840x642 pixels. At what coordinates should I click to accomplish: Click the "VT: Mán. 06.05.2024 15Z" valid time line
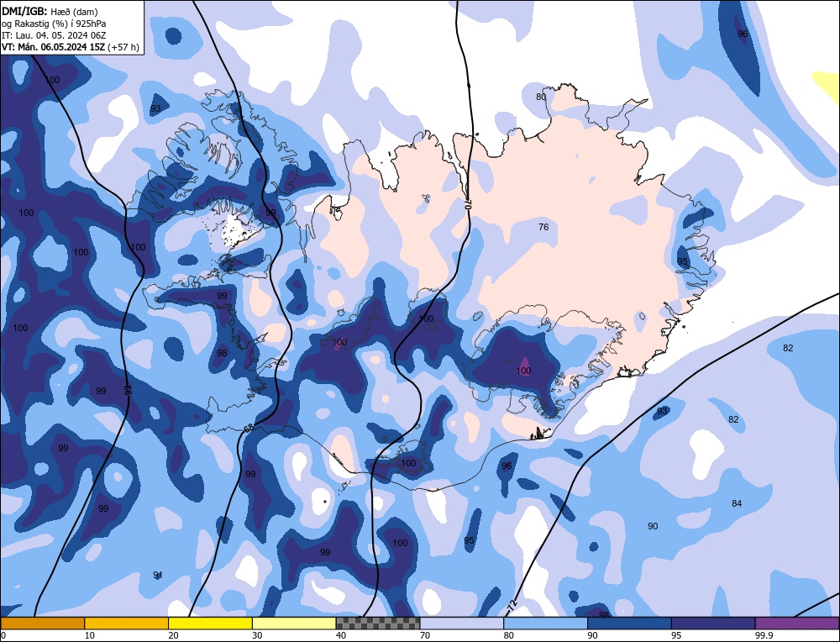(54, 47)
